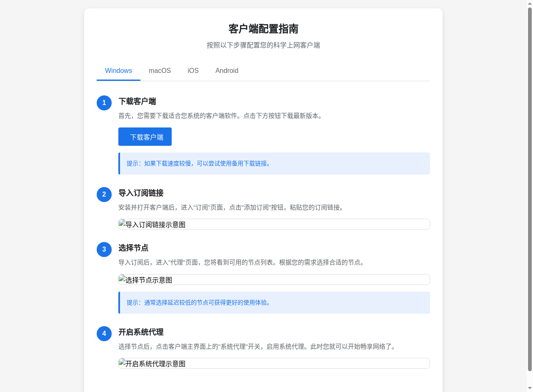Click the step 3 numbered circle icon
This screenshot has width=533, height=392.
[x=104, y=249]
